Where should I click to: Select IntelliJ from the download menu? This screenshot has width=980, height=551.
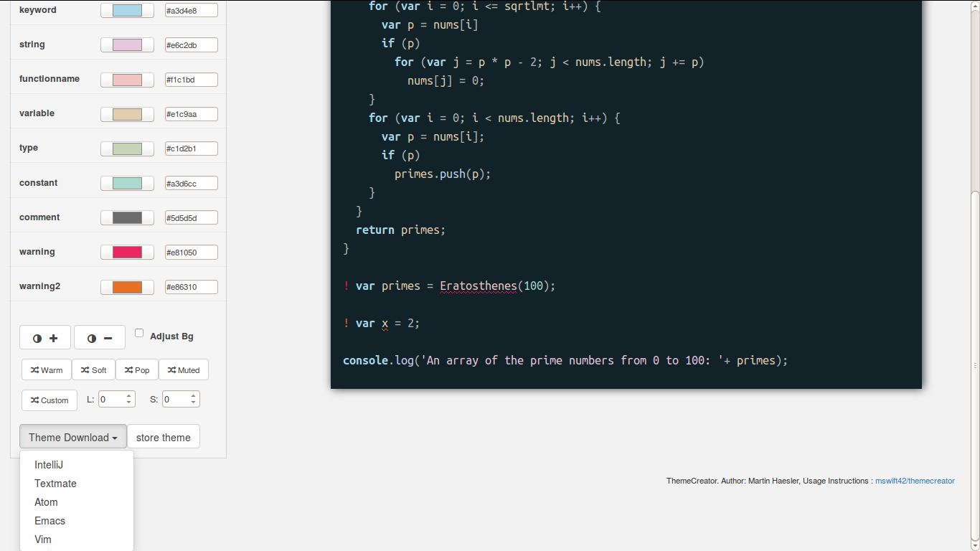coord(48,464)
